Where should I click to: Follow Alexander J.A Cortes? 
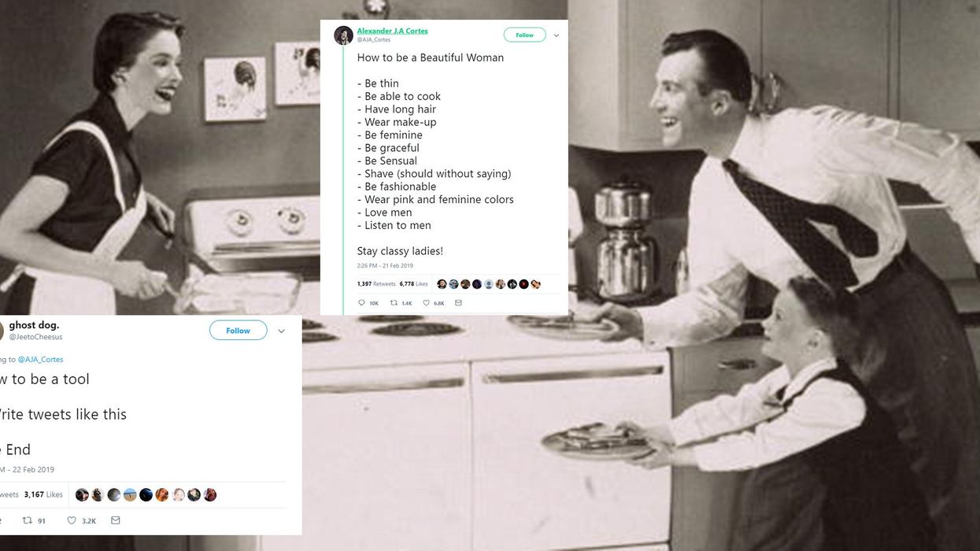[x=524, y=35]
